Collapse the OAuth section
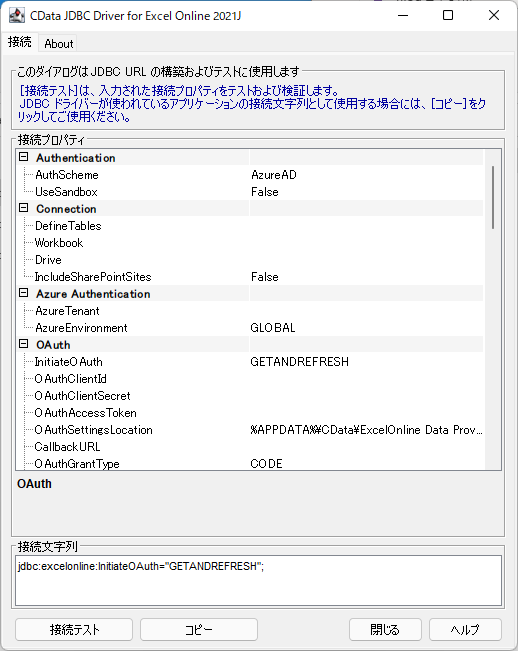The height and width of the screenshot is (651, 518). click(24, 344)
